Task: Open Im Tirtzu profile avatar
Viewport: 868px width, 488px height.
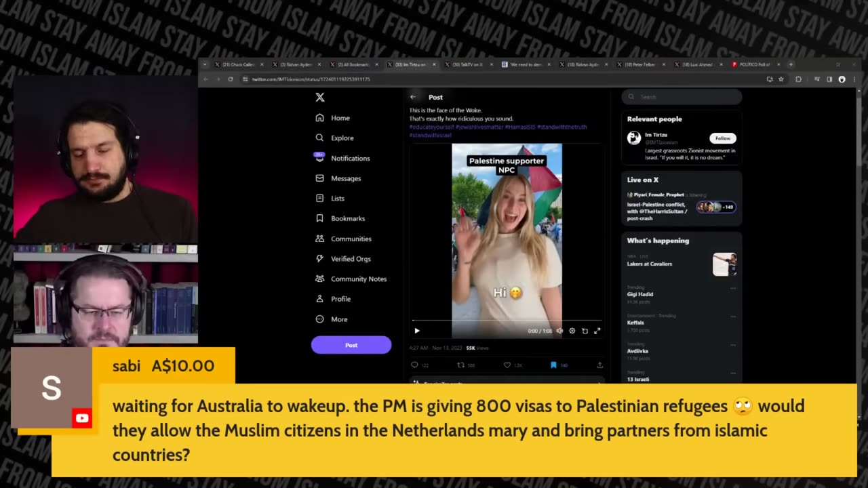Action: [634, 138]
